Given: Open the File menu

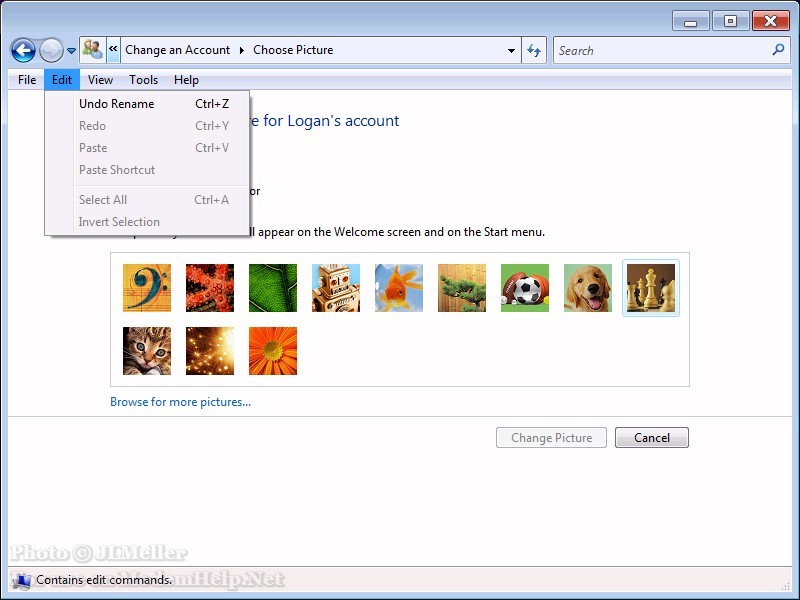Looking at the screenshot, I should click(x=27, y=80).
